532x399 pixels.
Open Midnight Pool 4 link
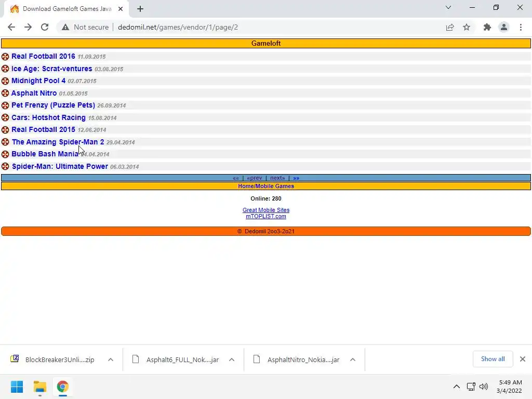point(38,81)
